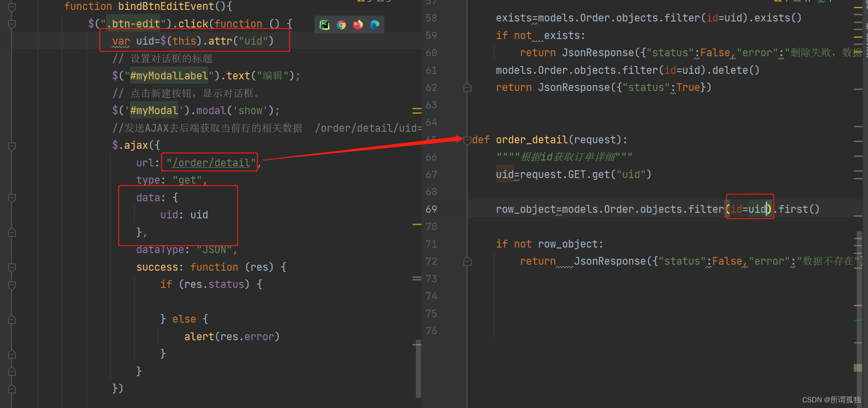
Task: Click fold end marker beside final })
Action: [12, 389]
